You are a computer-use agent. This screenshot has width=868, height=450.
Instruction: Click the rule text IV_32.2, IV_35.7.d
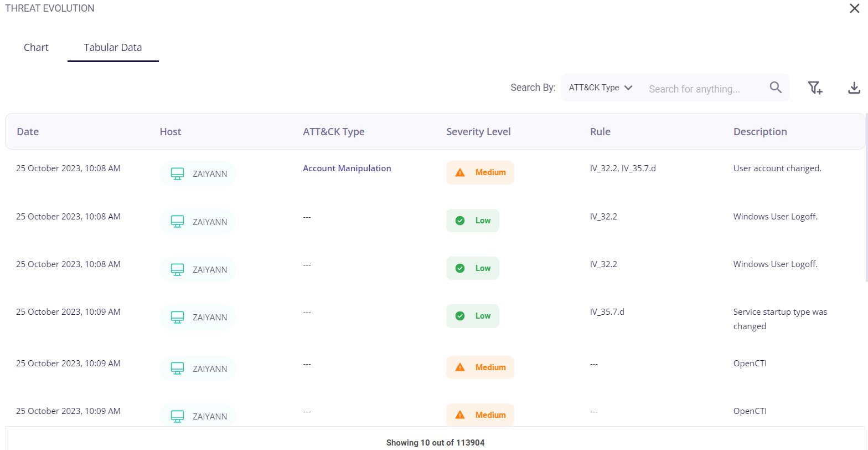623,168
